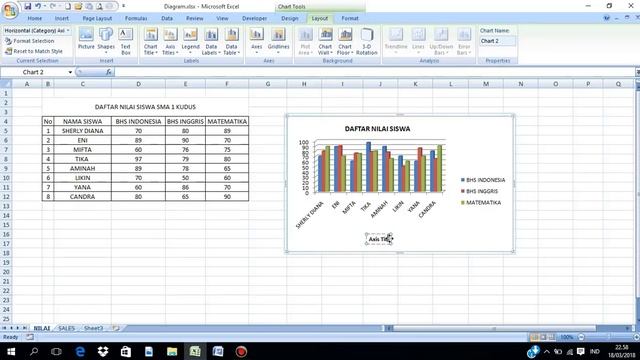Insert a Picture into the chart

click(86, 40)
